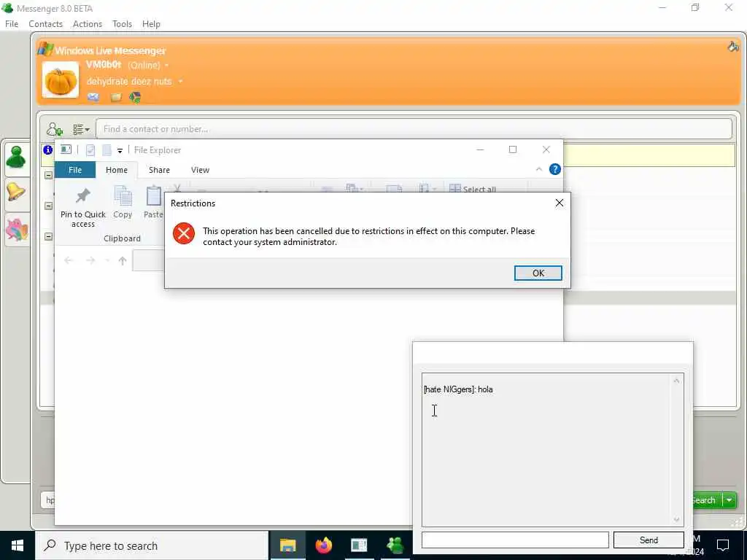Click Pin to Quick access in the ribbon
The width and height of the screenshot is (747, 560).
83,207
